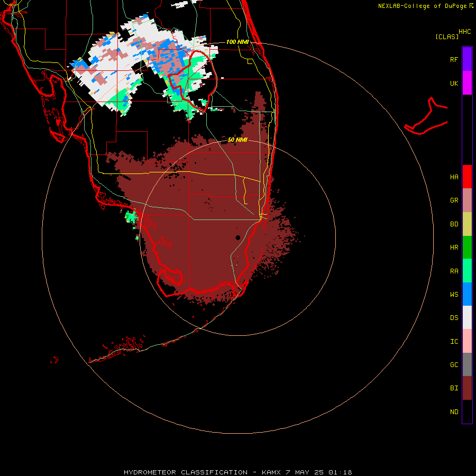Click the NEXLAB-College of DuPage credit text
This screenshot has height=476, width=476.
click(x=422, y=6)
